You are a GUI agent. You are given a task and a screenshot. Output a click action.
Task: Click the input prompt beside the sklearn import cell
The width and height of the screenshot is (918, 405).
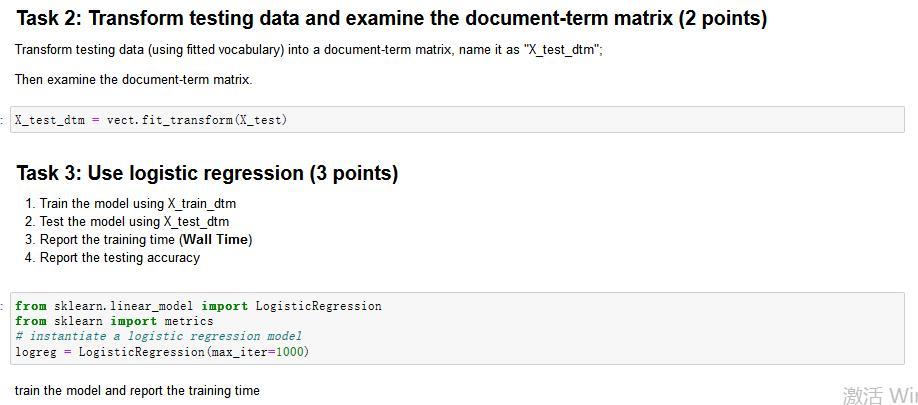[x=3, y=306]
